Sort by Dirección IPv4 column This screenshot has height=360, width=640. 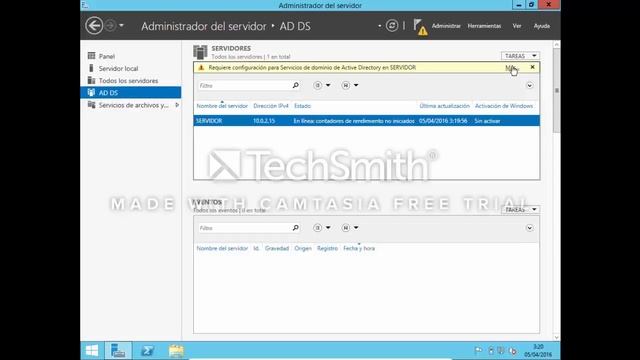(271, 106)
